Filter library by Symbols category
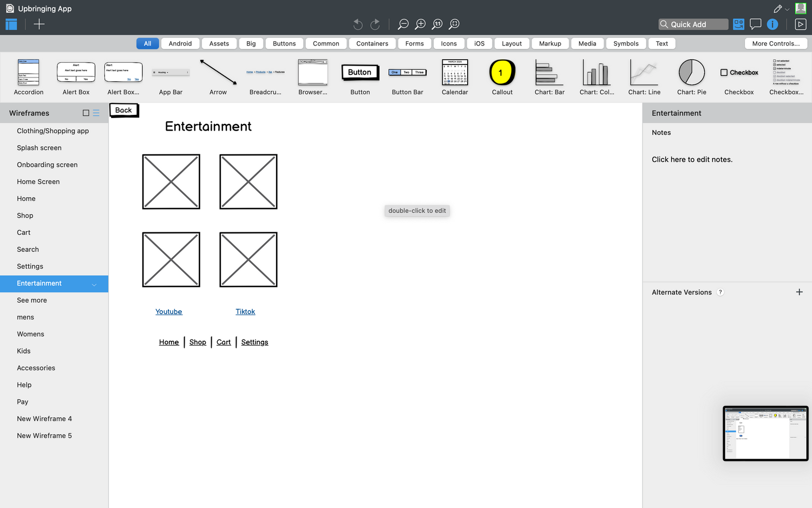 point(626,43)
